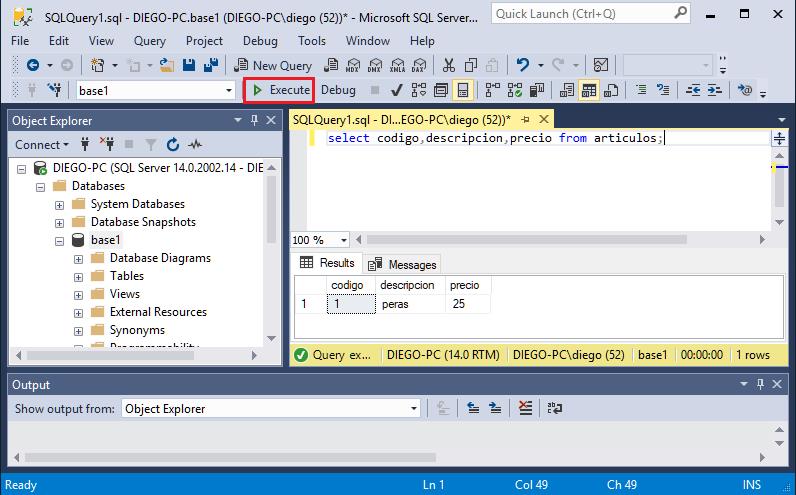Open the 100 % zoom dropdown

[344, 240]
